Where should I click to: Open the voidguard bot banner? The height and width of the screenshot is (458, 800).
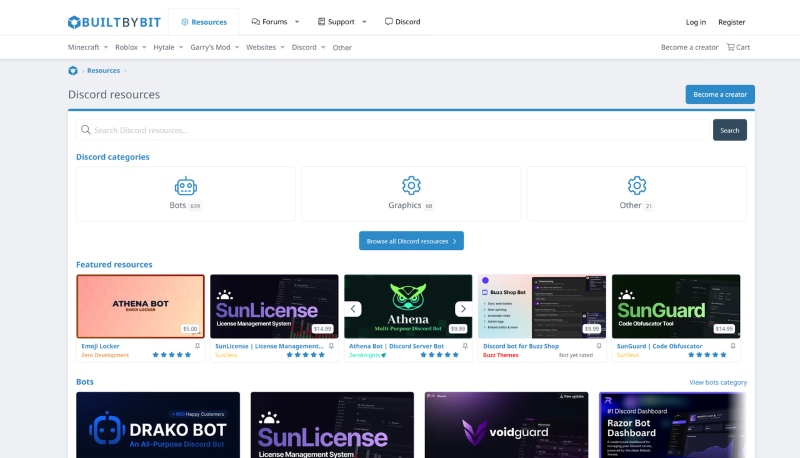(506, 425)
